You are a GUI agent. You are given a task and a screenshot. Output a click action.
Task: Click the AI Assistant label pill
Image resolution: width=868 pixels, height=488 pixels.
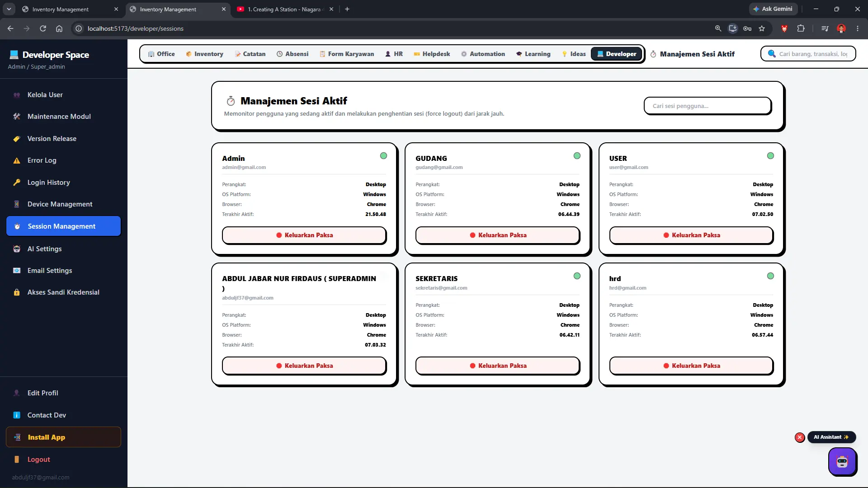click(x=831, y=437)
